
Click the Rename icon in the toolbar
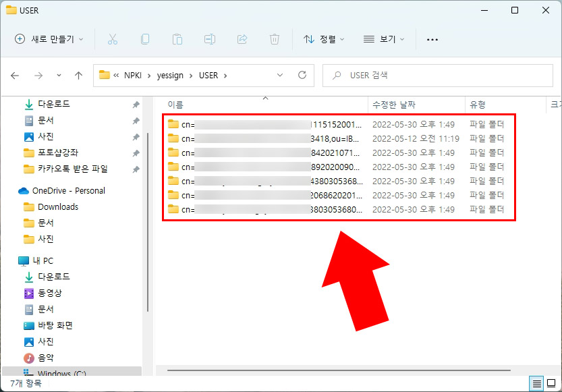[x=210, y=39]
